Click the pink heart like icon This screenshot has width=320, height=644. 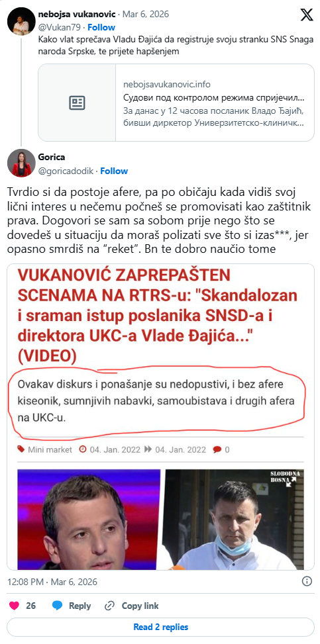coord(14,606)
